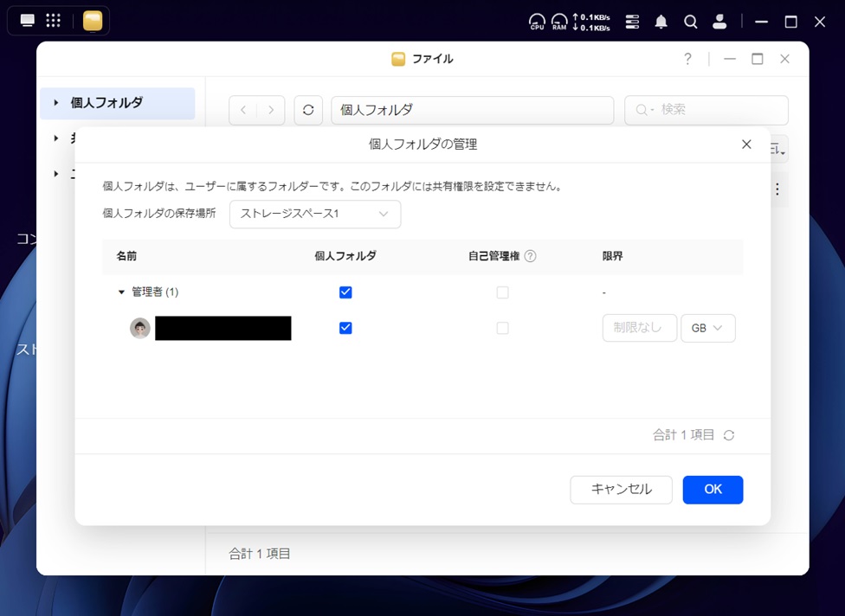This screenshot has width=845, height=616.
Task: Open help in the Files window
Action: (687, 59)
